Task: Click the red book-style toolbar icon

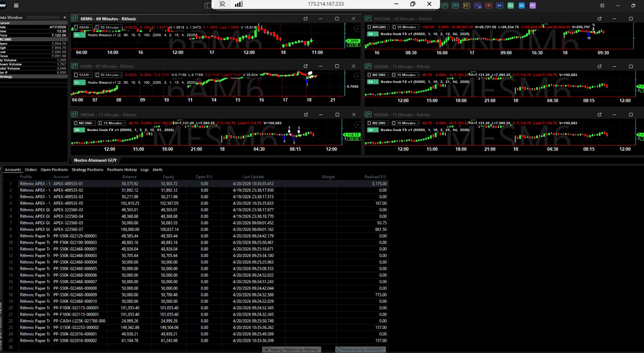Action: pyautogui.click(x=489, y=6)
